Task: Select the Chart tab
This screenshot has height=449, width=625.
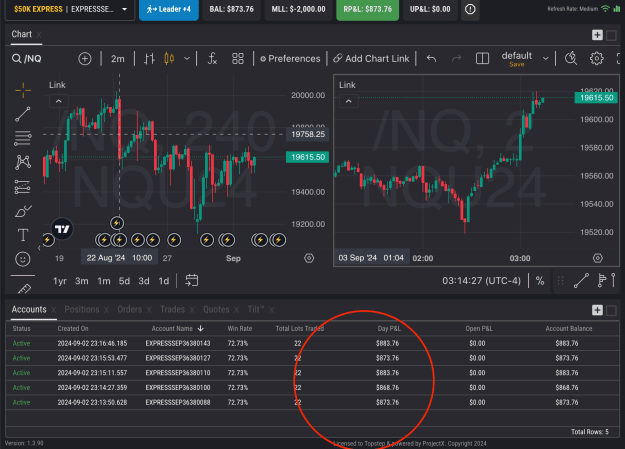Action: pyautogui.click(x=22, y=34)
